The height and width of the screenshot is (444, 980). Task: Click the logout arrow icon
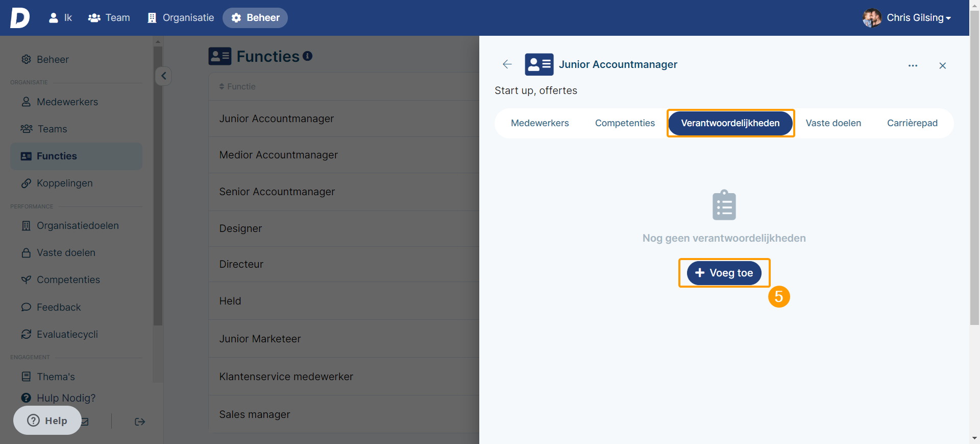click(140, 422)
